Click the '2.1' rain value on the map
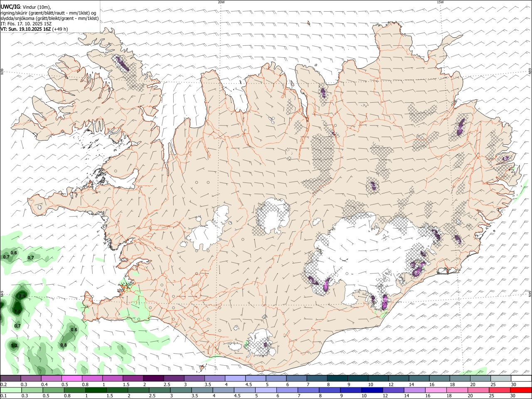Screen dimensions: 532x399 click(22, 296)
